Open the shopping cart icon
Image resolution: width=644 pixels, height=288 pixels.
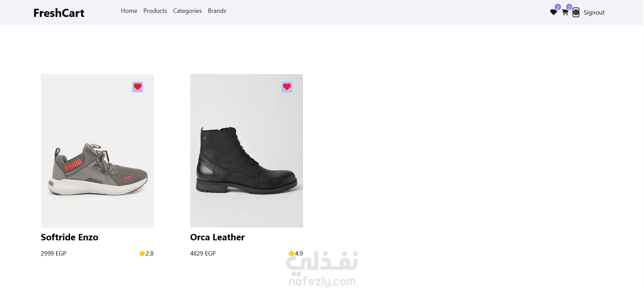click(x=565, y=13)
